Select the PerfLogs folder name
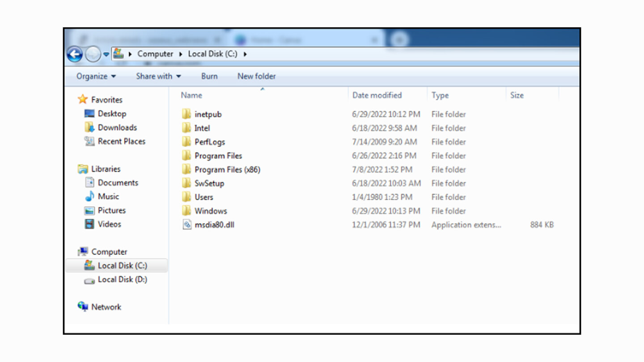Viewport: 644px width, 362px height. [210, 142]
